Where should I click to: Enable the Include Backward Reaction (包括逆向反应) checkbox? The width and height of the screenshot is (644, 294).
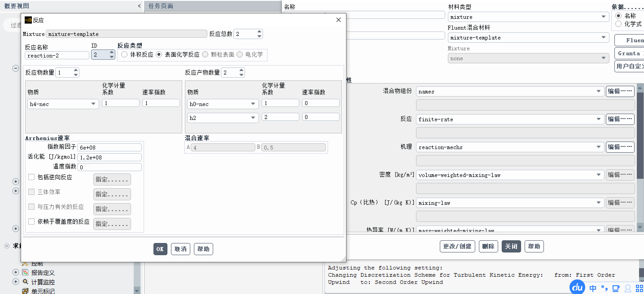(31, 177)
